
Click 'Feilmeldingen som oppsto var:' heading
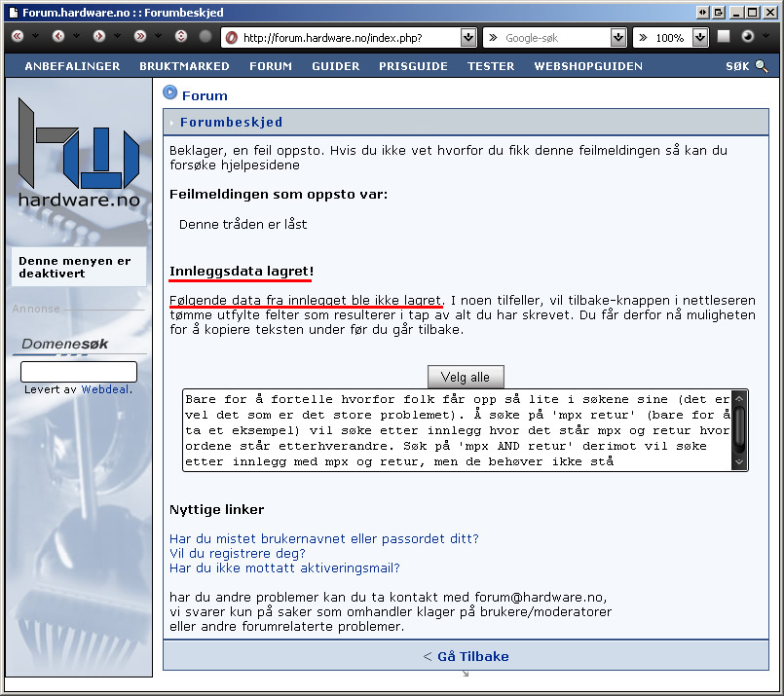[279, 195]
